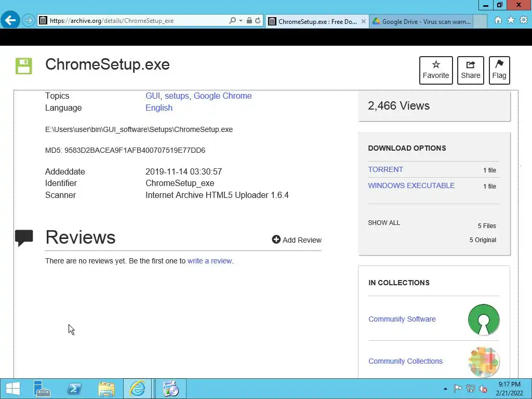The image size is (532, 399).
Task: Refresh the page with the reload icon
Action: click(258, 21)
